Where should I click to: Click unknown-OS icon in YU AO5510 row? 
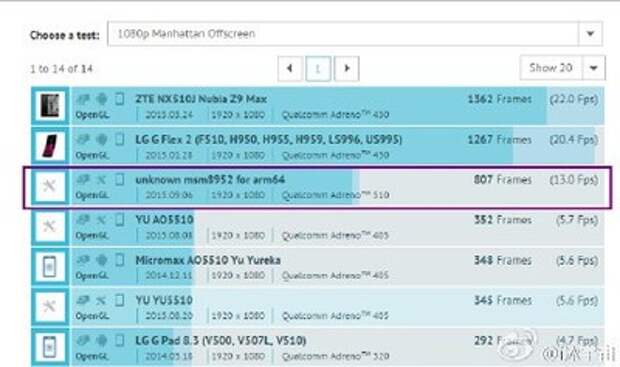(102, 219)
